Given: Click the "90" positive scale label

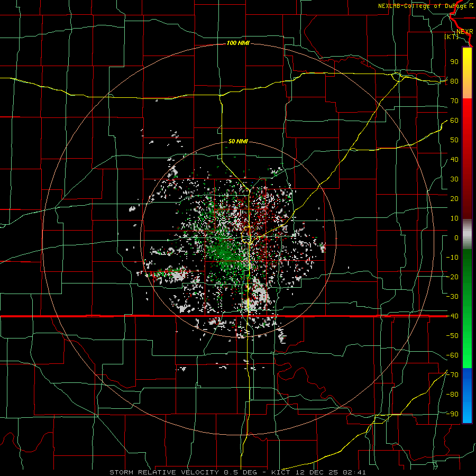Looking at the screenshot, I should click(454, 62).
